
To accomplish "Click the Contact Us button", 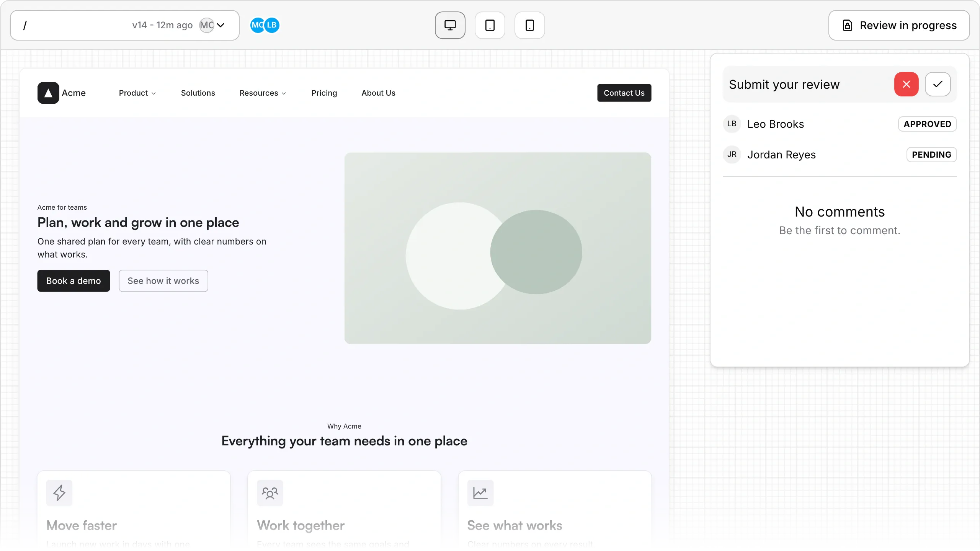I will (624, 93).
